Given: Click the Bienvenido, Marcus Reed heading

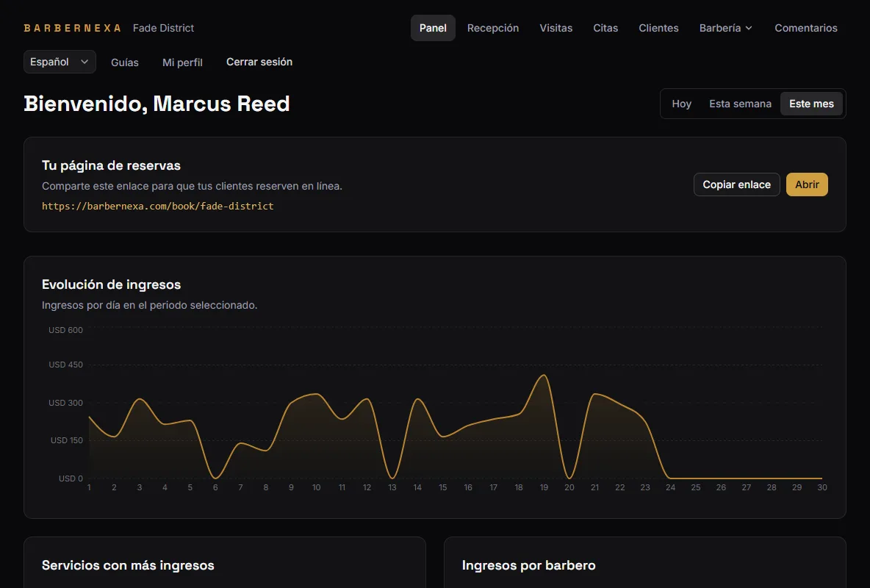Looking at the screenshot, I should coord(157,104).
